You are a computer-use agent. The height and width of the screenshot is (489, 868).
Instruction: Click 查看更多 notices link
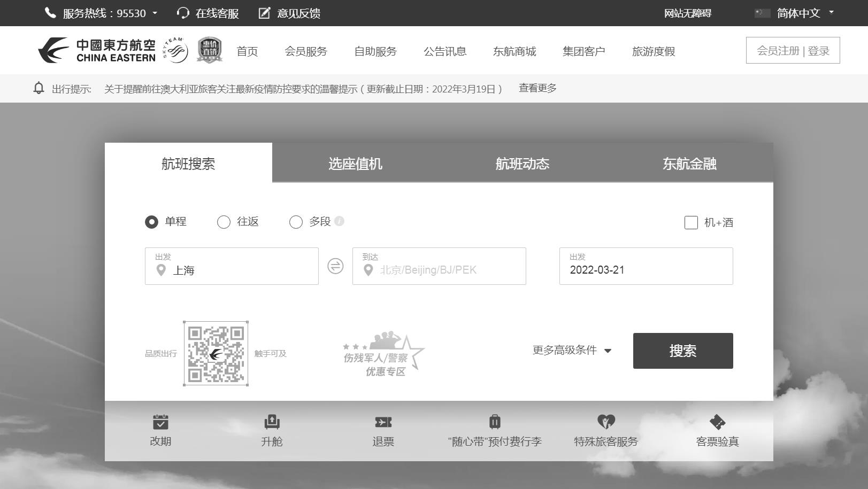click(x=537, y=88)
